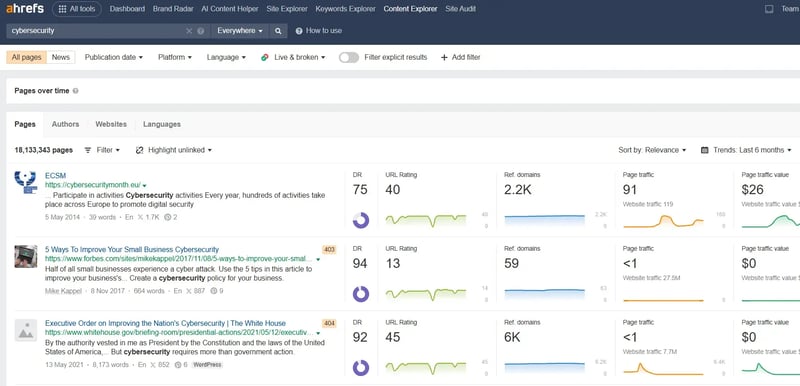800x386 pixels.
Task: Open the How to use help link
Action: tap(319, 31)
